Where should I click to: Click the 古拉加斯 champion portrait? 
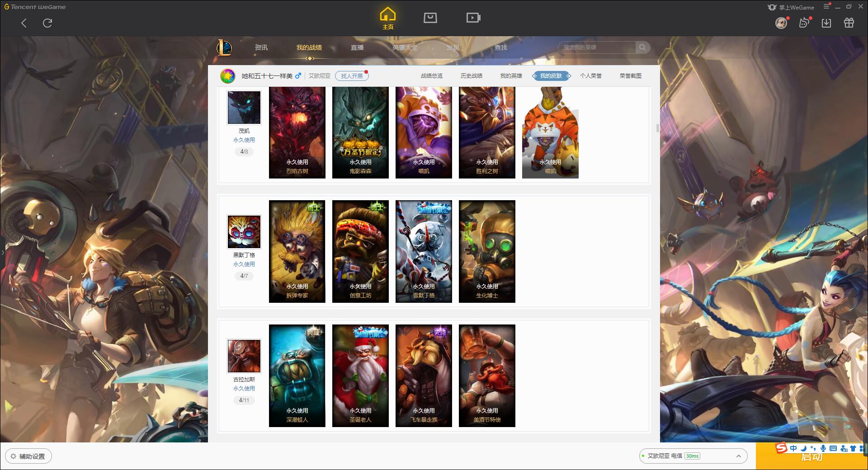tap(244, 356)
